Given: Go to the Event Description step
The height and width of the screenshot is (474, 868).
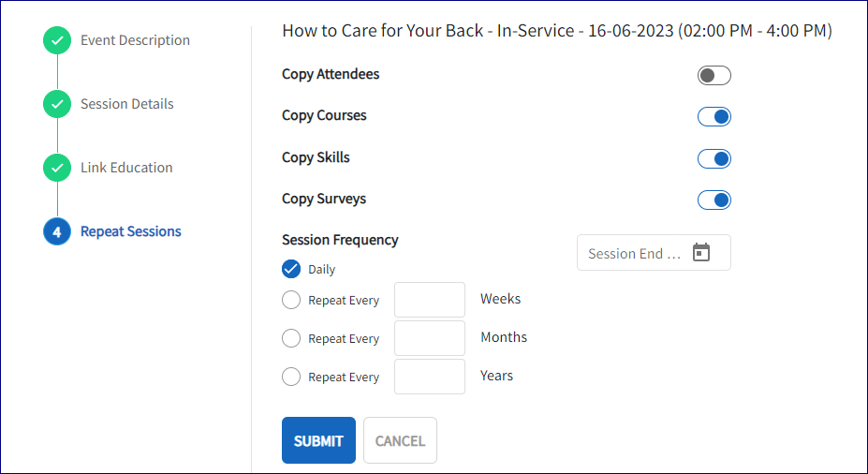Looking at the screenshot, I should coord(135,40).
